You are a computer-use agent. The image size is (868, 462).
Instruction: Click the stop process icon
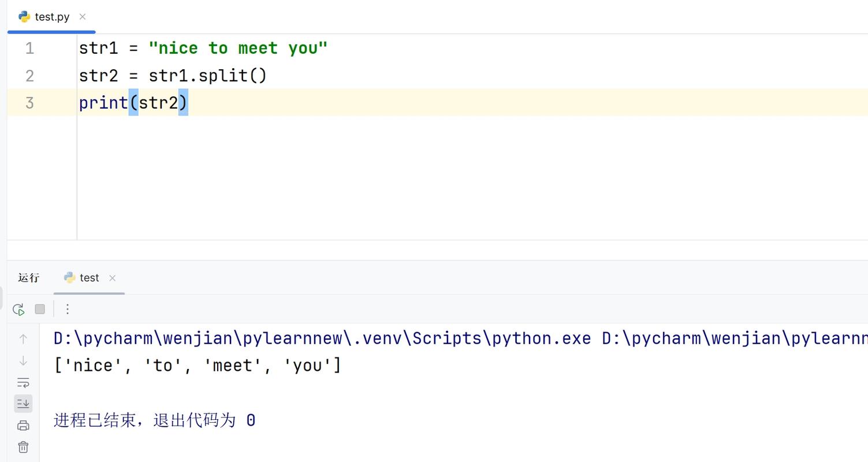(39, 309)
